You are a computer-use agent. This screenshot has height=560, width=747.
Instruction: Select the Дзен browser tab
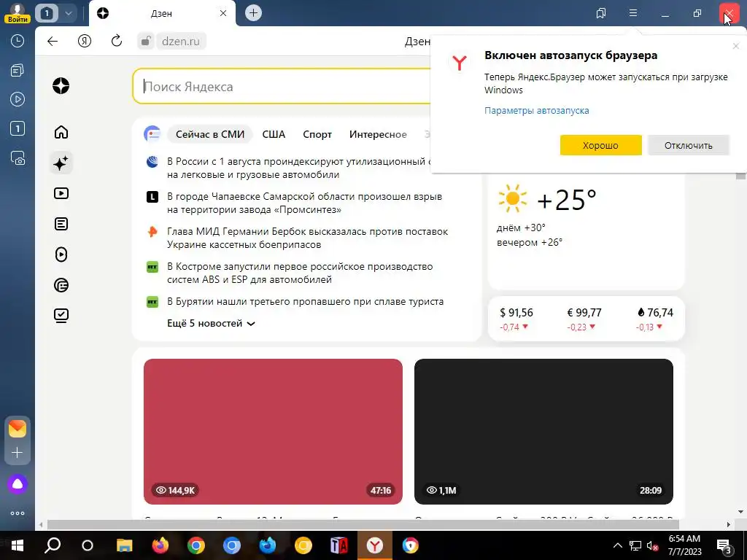pyautogui.click(x=162, y=13)
